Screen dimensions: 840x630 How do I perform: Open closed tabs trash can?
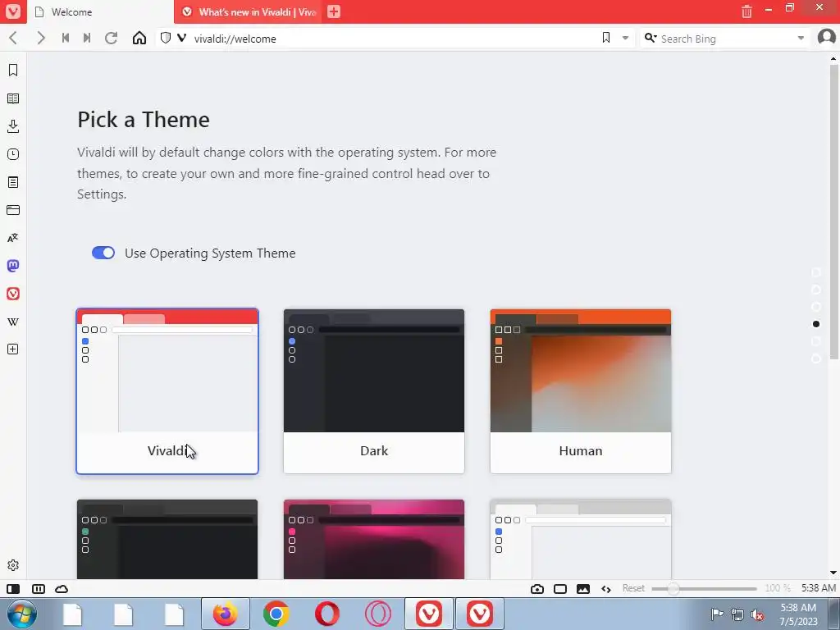point(746,11)
